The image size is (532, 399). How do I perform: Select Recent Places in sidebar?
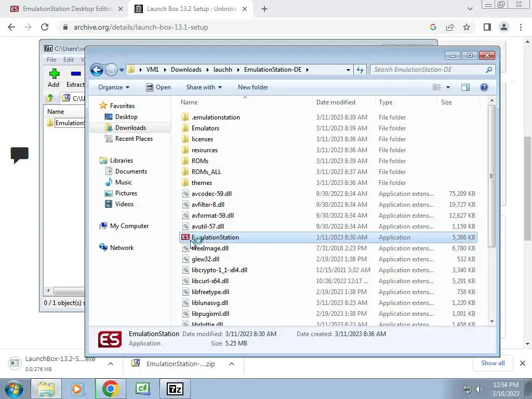click(134, 138)
